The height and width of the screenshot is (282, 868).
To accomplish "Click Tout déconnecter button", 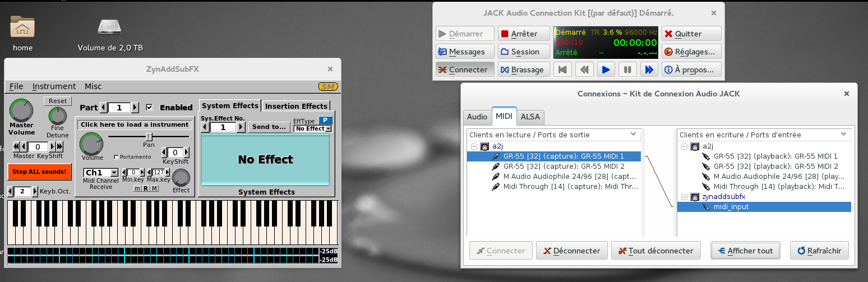I will [x=655, y=251].
